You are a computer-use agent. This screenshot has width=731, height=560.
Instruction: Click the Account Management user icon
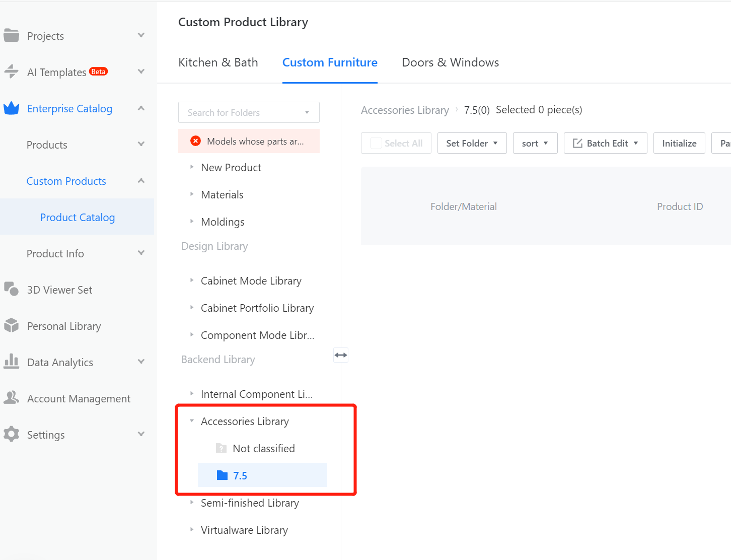pos(11,398)
